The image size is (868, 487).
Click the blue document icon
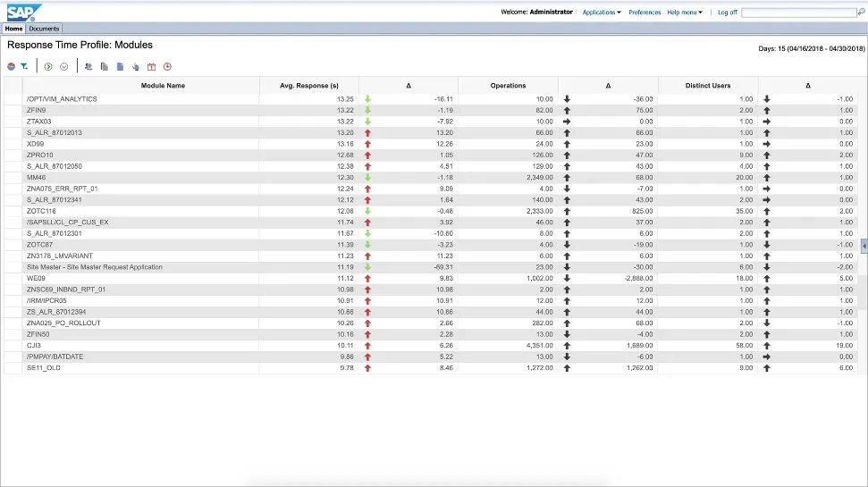120,66
